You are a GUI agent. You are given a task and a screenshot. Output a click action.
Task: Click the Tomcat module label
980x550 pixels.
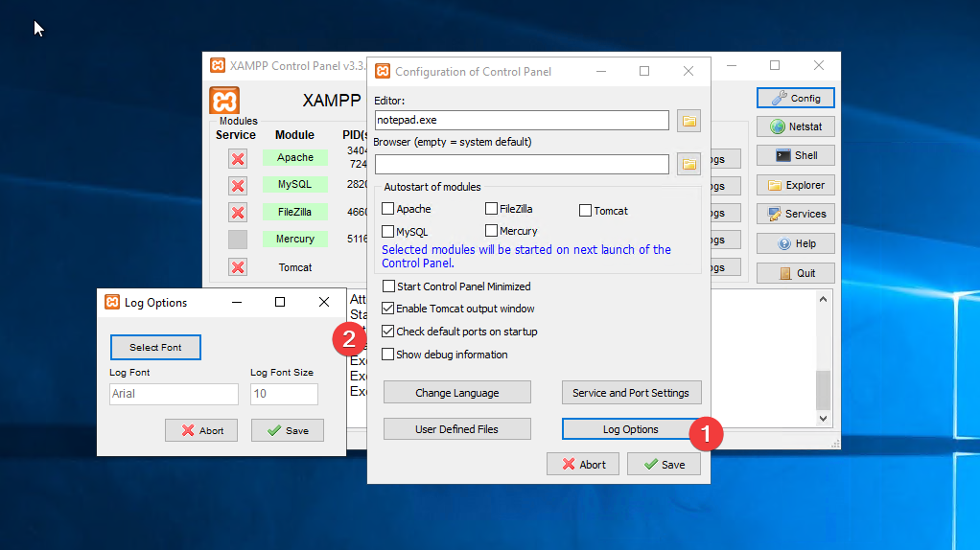295,267
